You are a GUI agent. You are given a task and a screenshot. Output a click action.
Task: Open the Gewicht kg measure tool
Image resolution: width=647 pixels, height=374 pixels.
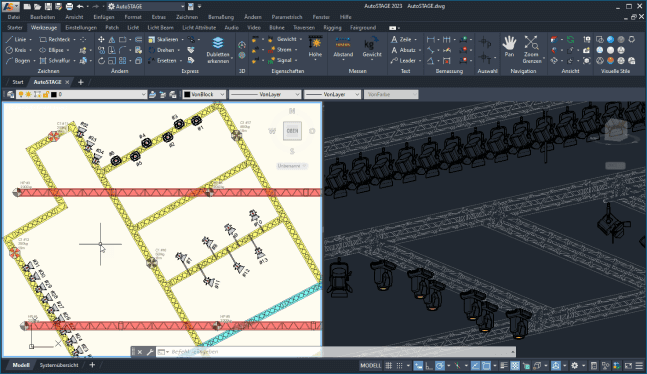372,47
